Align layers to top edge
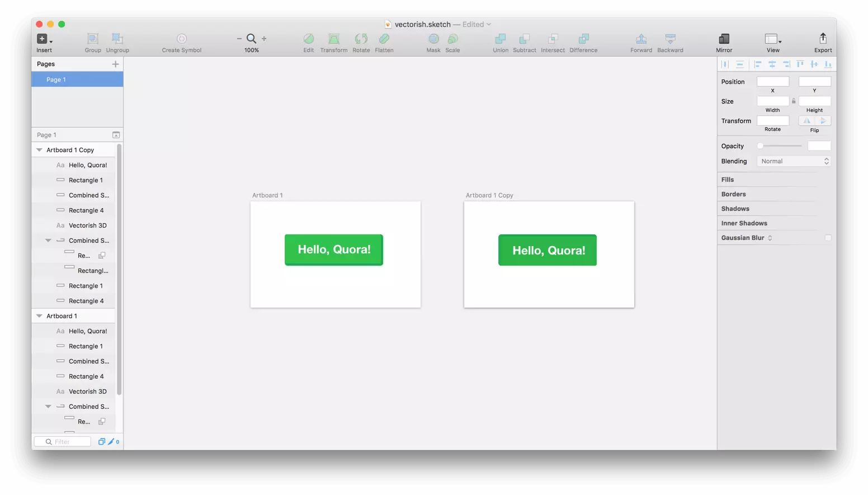The image size is (868, 495). pyautogui.click(x=800, y=64)
